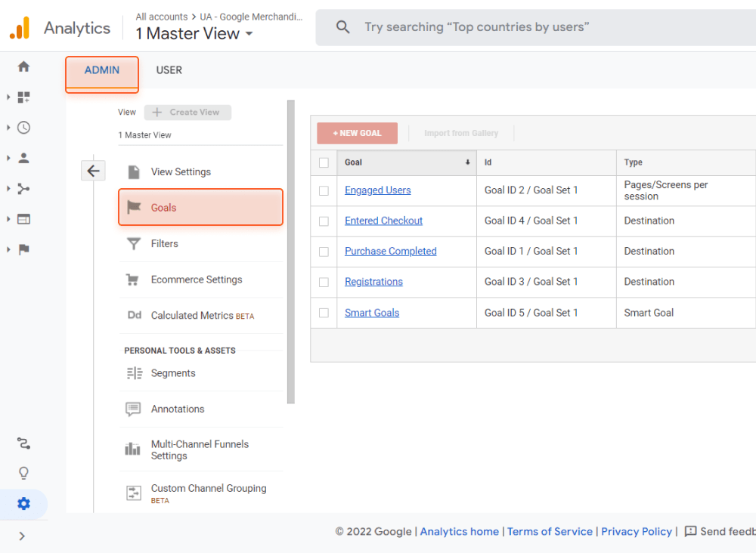756x553 pixels.
Task: Check the Registrations row checkbox
Action: tap(324, 283)
